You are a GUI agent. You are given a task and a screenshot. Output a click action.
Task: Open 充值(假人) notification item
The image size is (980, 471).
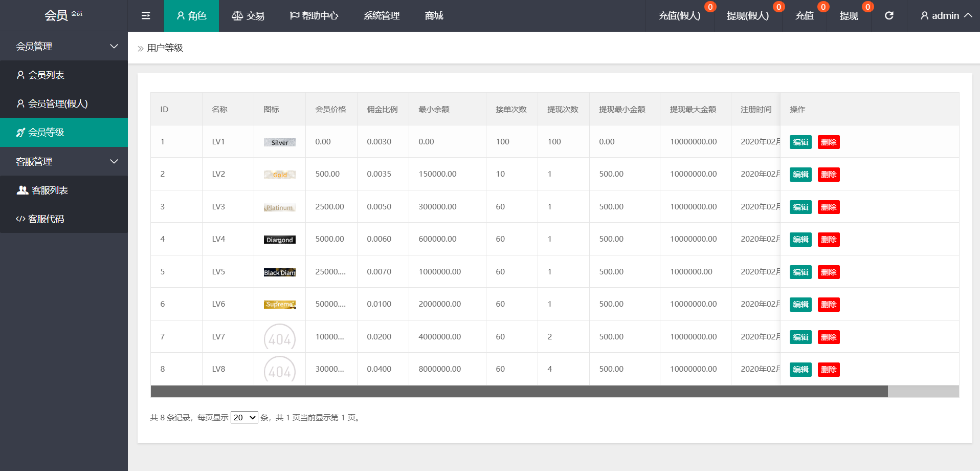[679, 16]
